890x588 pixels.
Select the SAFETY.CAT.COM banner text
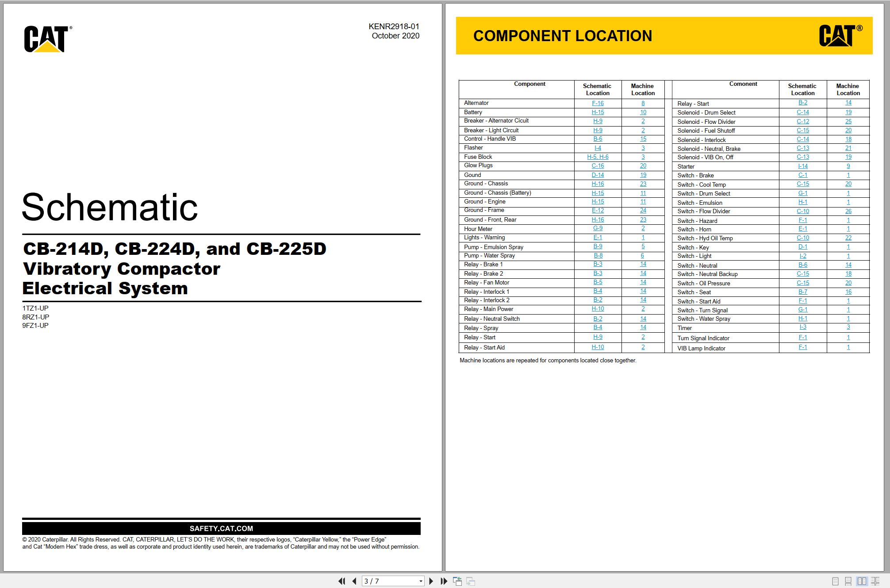221,528
